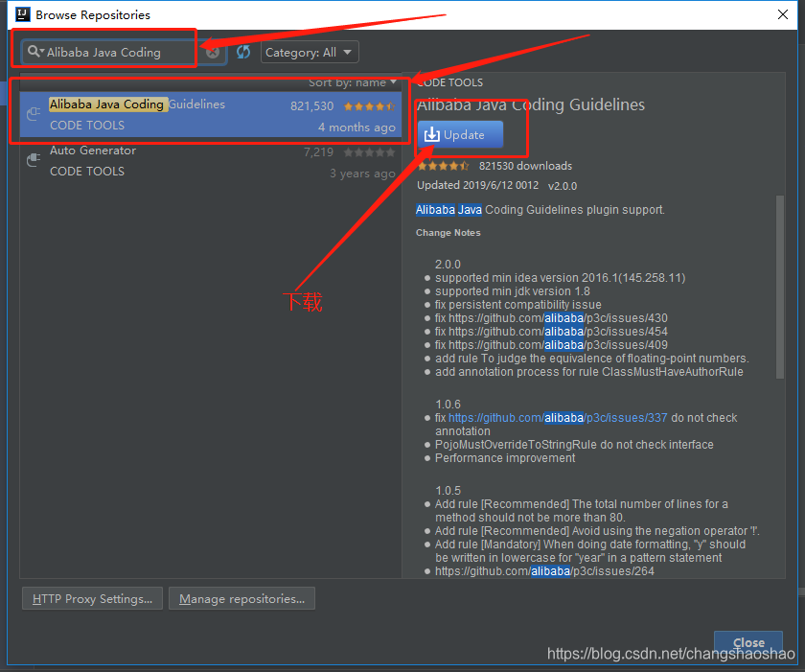Click the Close button at the bottom

[x=748, y=642]
